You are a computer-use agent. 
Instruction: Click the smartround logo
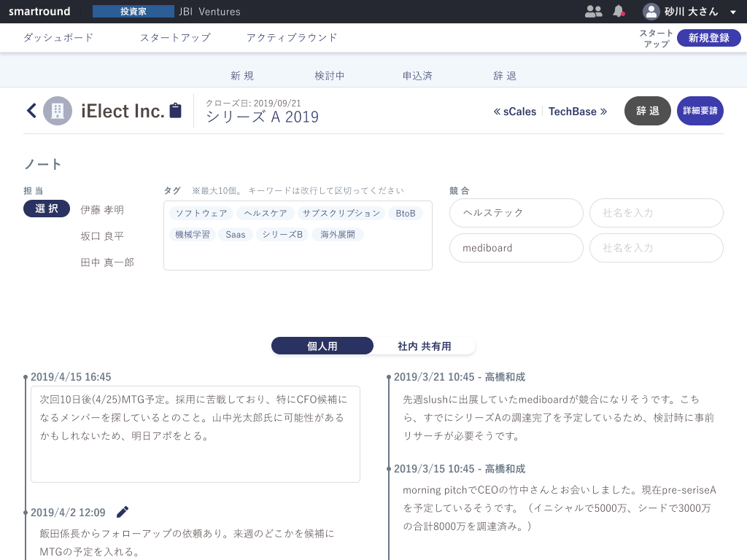pyautogui.click(x=39, y=12)
